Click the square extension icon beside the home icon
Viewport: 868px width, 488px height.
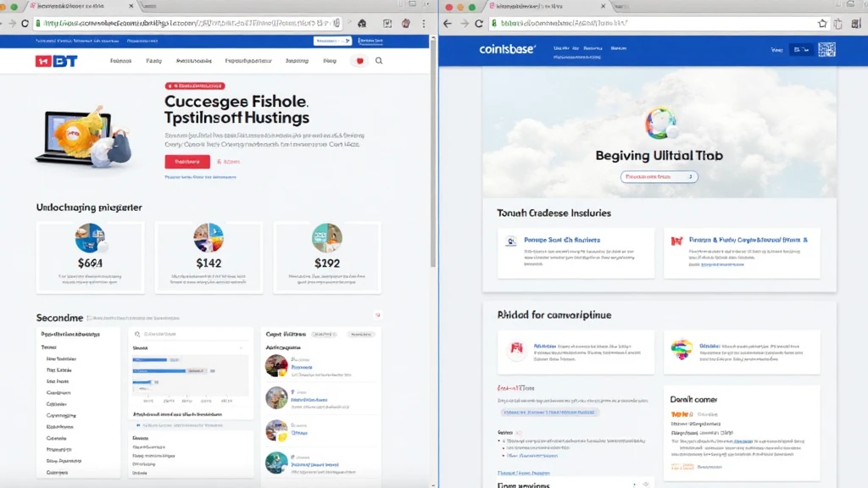[x=387, y=23]
